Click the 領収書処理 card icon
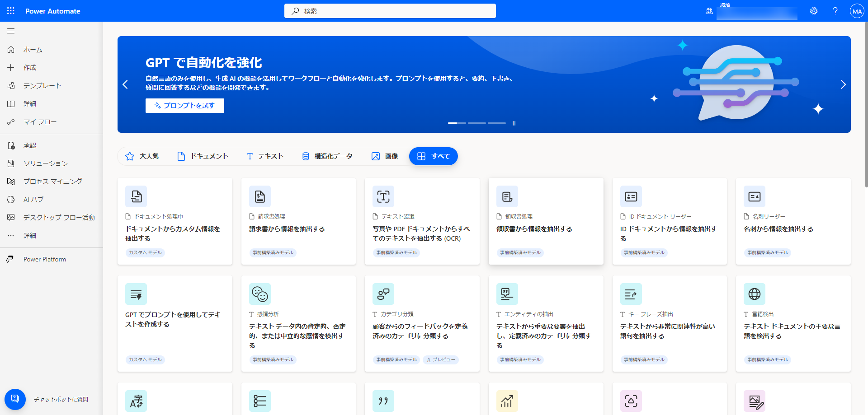This screenshot has height=415, width=868. coord(507,196)
